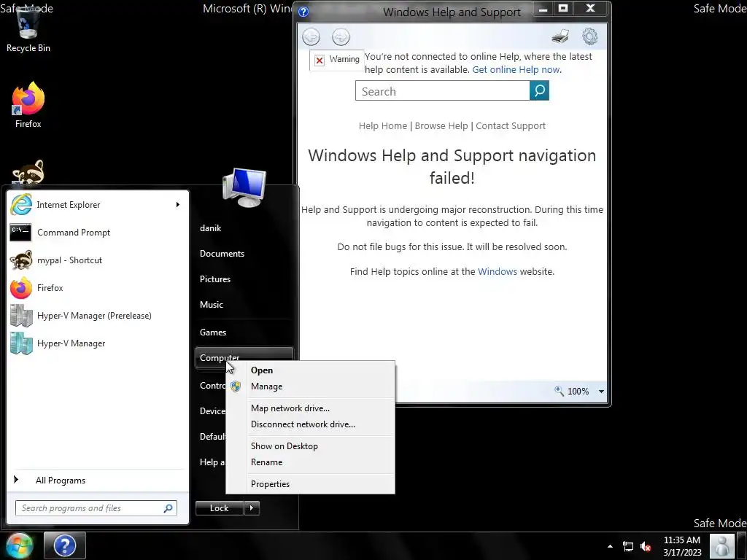Minimize the Windows Help and Support window
747x560 pixels.
[x=543, y=8]
